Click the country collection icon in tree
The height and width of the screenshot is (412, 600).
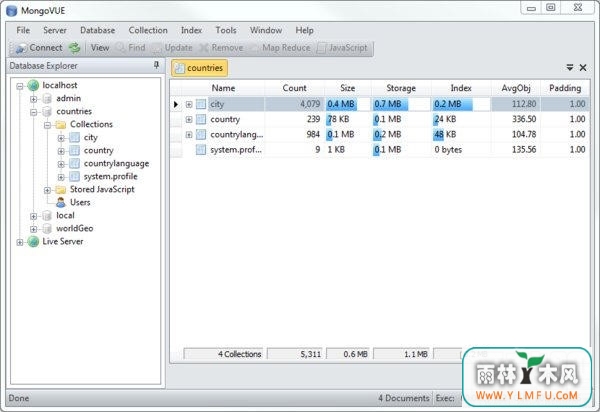point(75,151)
